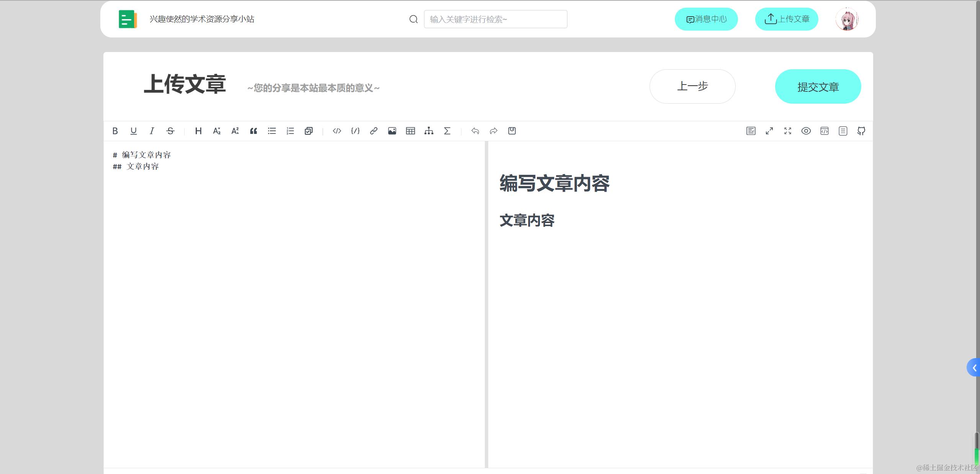The width and height of the screenshot is (980, 474).
Task: Insert a math formula with Sigma icon
Action: 447,131
